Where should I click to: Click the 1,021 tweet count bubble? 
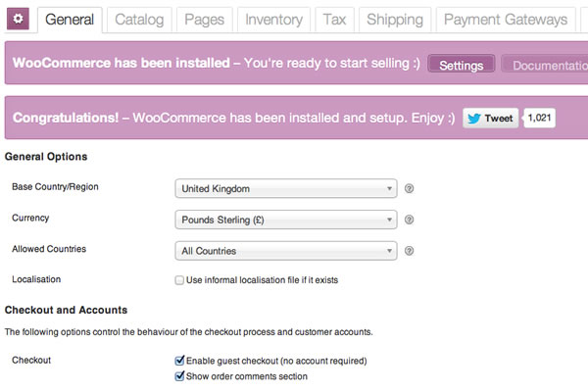[x=539, y=119]
